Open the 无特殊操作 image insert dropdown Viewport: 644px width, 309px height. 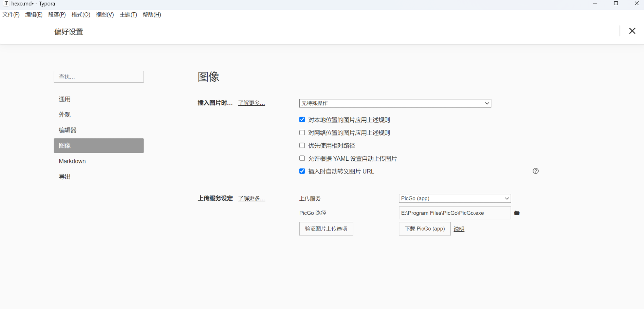[395, 103]
